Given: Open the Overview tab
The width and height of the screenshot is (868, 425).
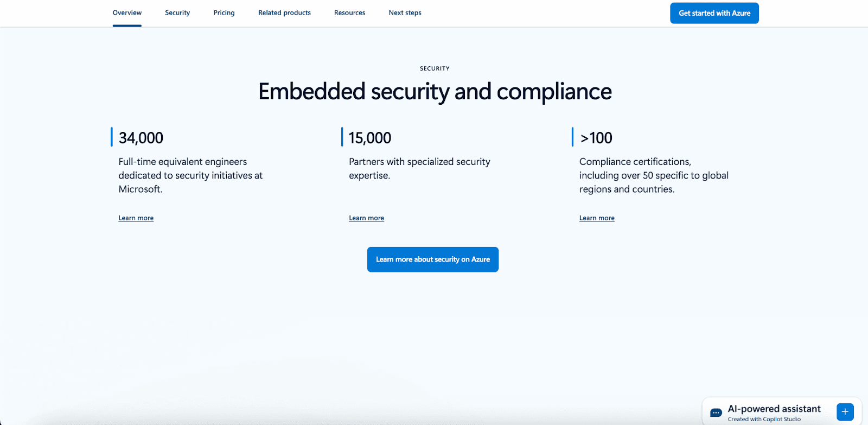Looking at the screenshot, I should (127, 12).
